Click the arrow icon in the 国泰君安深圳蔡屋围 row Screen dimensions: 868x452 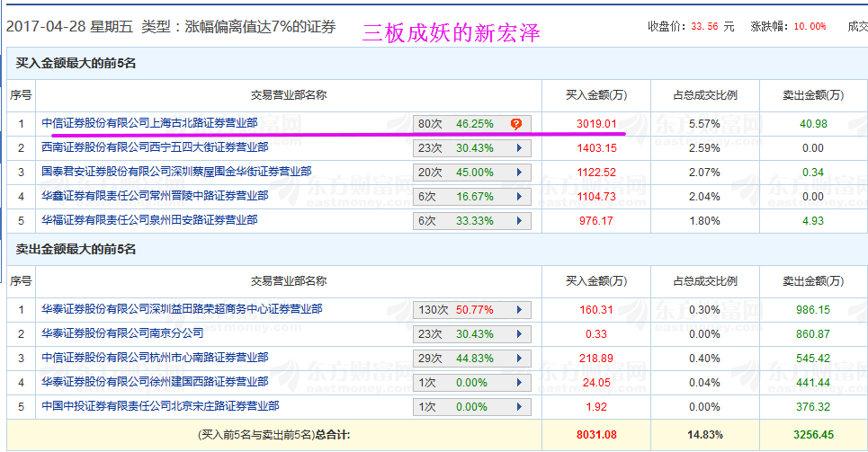point(519,173)
